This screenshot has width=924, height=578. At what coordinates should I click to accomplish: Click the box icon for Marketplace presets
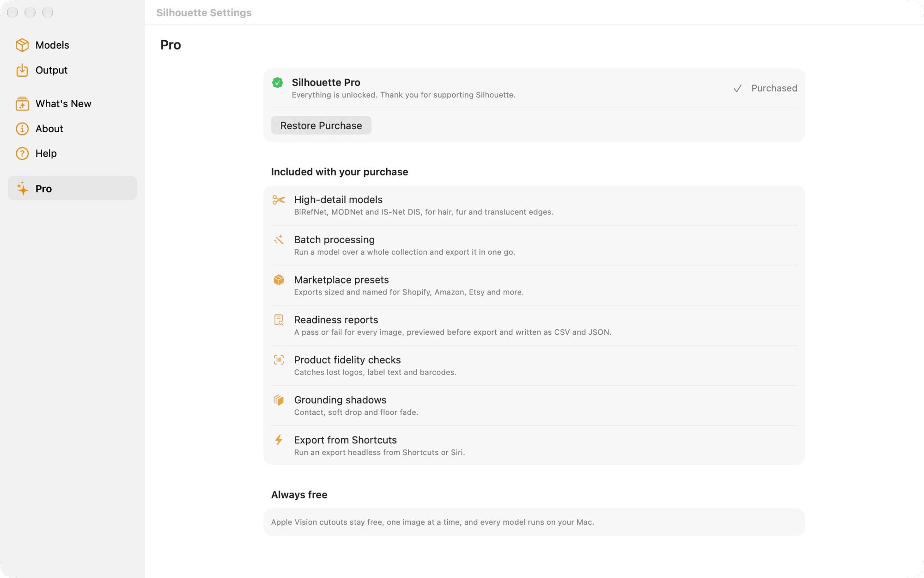[x=279, y=280]
